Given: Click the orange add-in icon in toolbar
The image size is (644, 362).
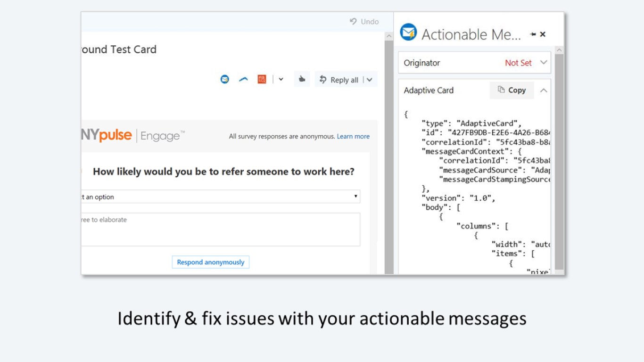Looking at the screenshot, I should (262, 80).
